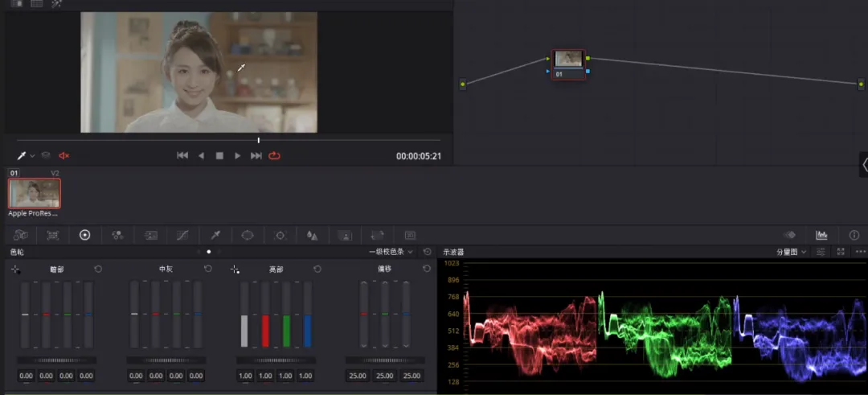The height and width of the screenshot is (395, 868).
Task: Open the 一级校色条 mode dropdown
Action: (x=391, y=252)
